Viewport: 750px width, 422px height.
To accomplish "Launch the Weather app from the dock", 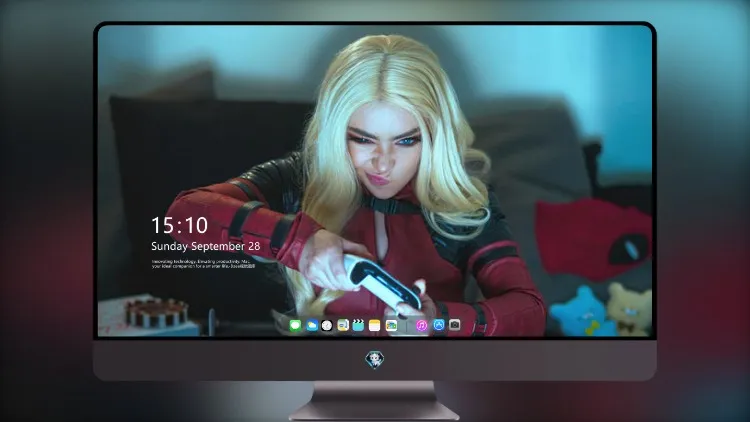I will coord(311,326).
